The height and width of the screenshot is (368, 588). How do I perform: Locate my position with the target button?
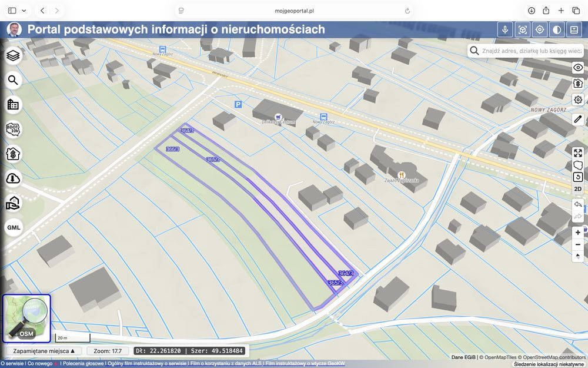(540, 29)
